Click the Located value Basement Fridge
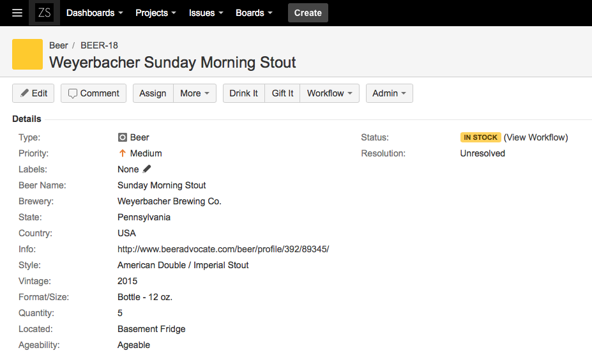 [x=151, y=329]
